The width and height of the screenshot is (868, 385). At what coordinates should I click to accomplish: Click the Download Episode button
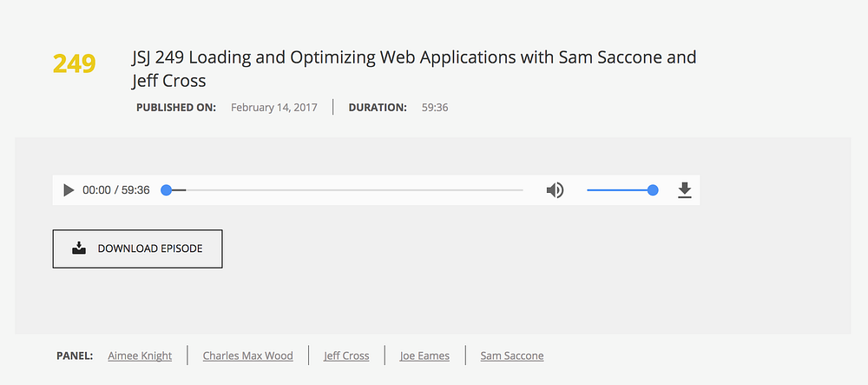click(x=137, y=249)
